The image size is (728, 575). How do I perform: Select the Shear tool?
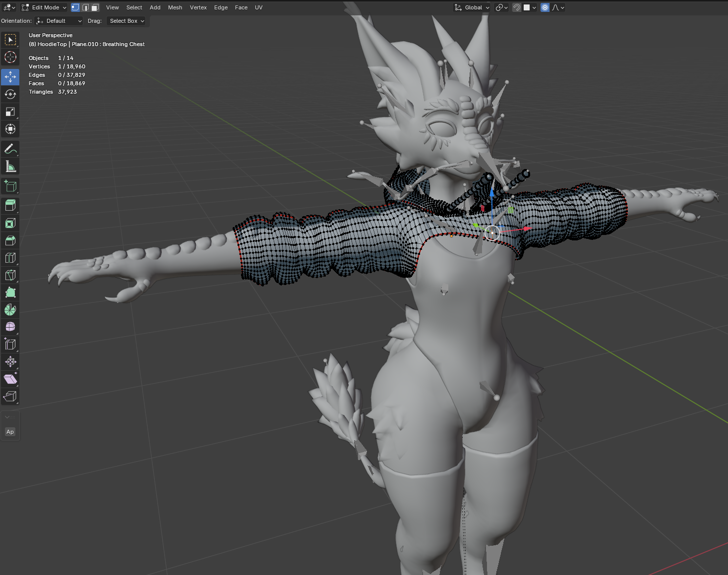(10, 379)
